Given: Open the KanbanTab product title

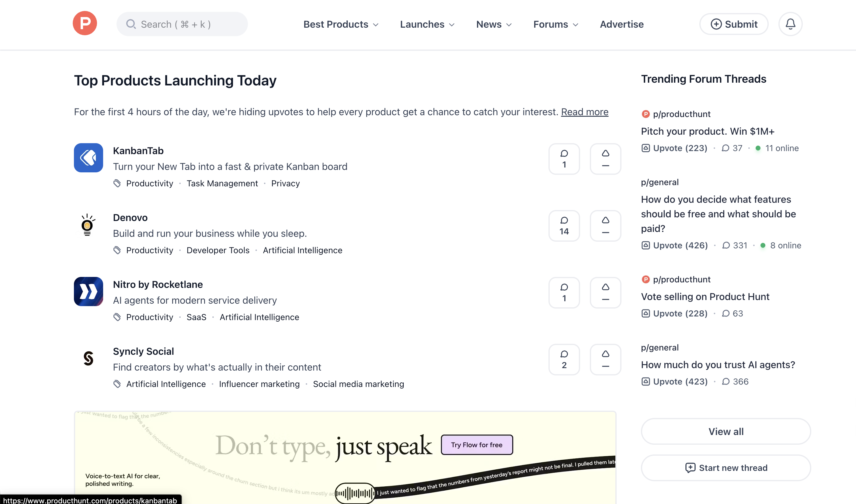Looking at the screenshot, I should 138,151.
